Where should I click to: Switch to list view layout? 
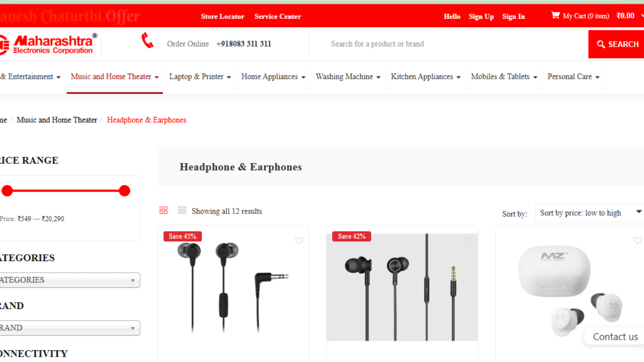(182, 210)
